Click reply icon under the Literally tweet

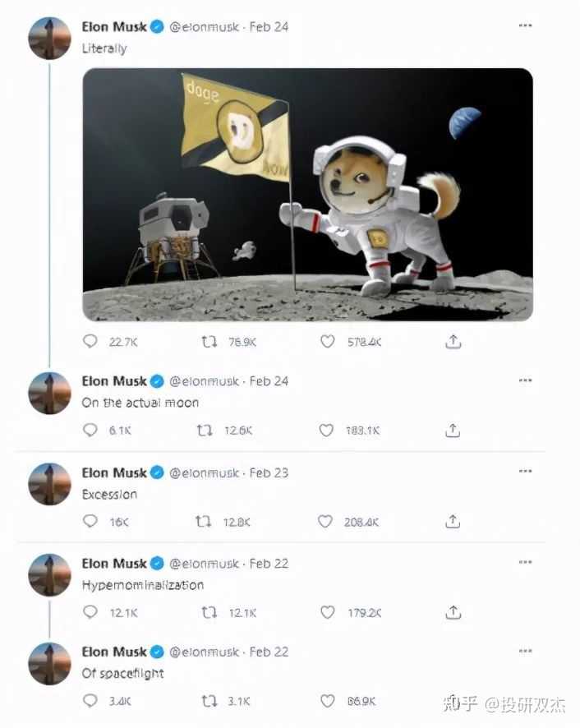click(x=90, y=341)
